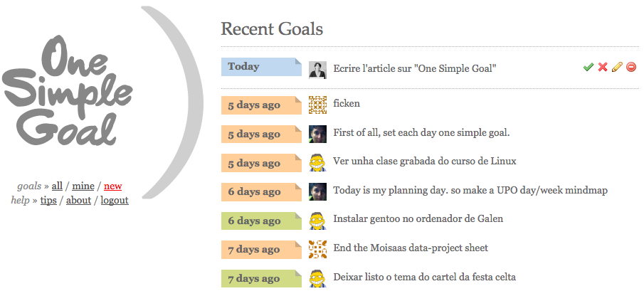Open the One Simple Goal logo
This screenshot has width=644, height=296.
(x=68, y=90)
